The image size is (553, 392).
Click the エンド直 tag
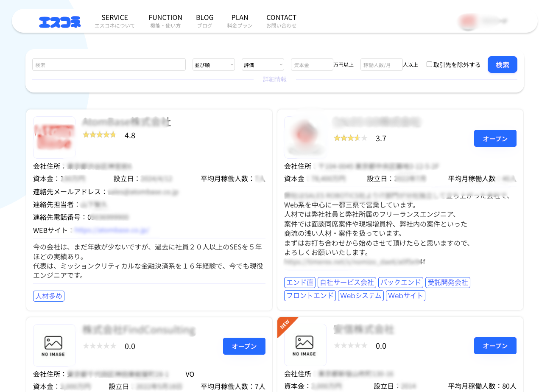coord(300,283)
